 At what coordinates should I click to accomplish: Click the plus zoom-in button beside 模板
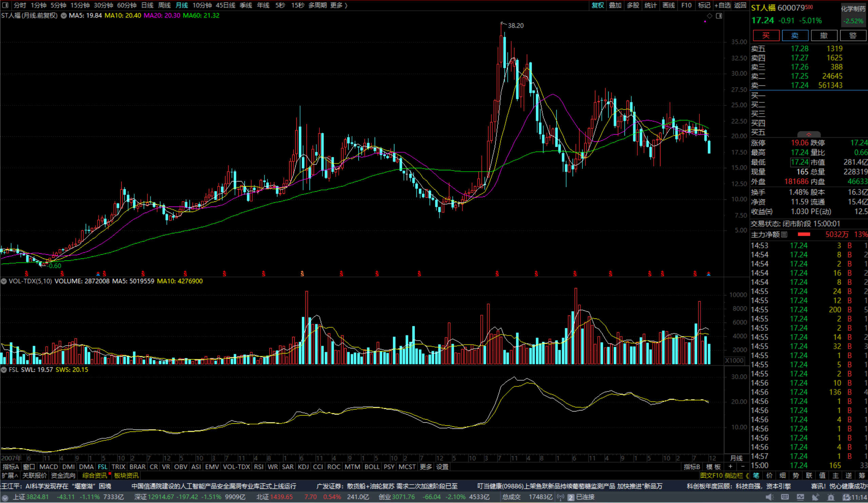point(730,466)
